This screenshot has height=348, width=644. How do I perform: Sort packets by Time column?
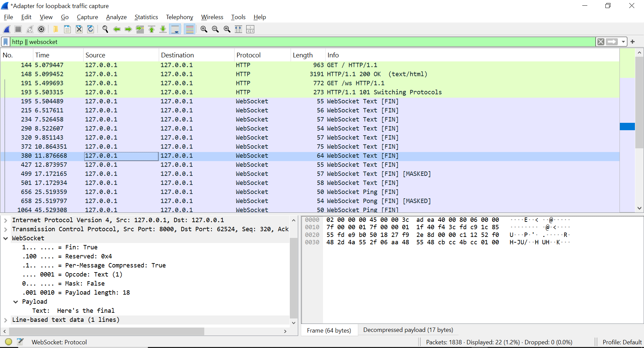coord(58,55)
